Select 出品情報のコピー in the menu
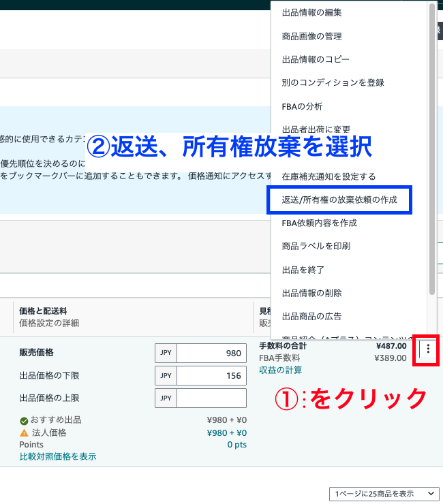 (x=314, y=59)
